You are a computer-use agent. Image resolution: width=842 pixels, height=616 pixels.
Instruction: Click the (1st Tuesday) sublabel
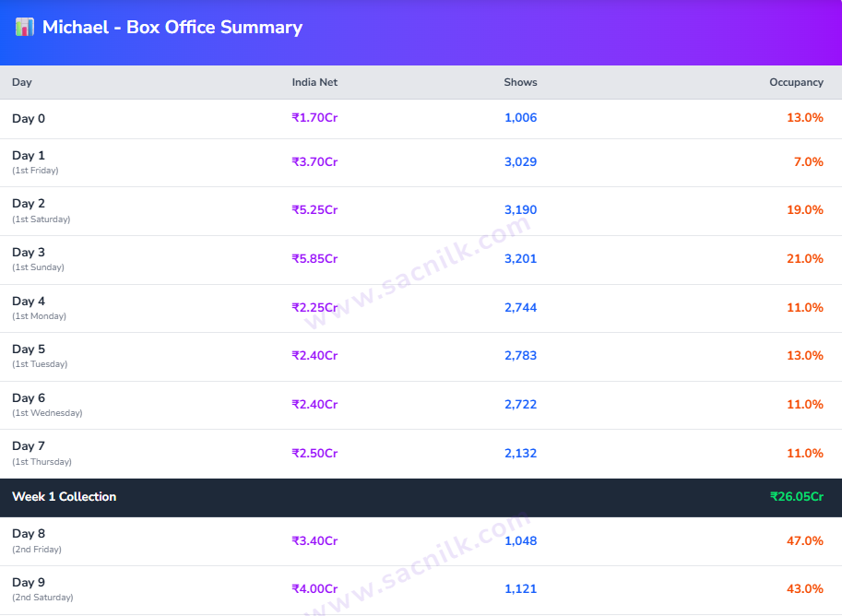[40, 363]
